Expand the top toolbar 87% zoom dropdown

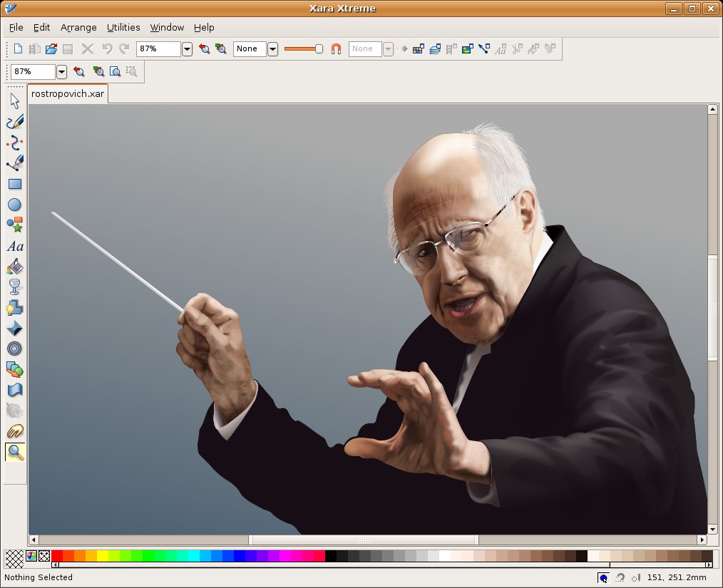point(187,49)
